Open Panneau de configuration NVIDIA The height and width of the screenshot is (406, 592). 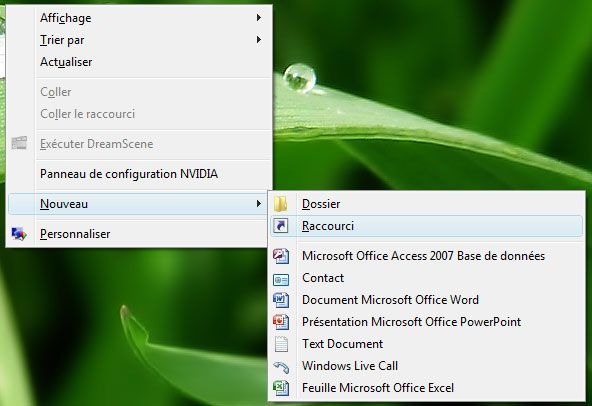click(139, 174)
